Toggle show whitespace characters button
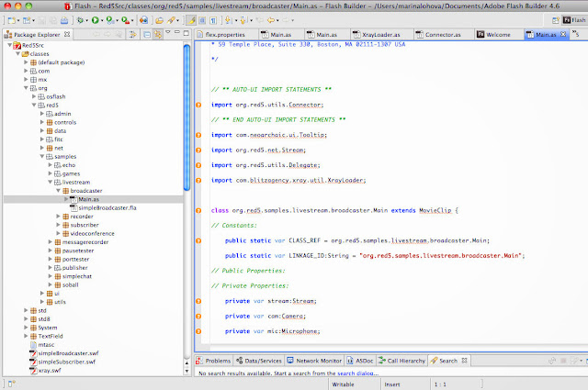Image resolution: width=588 pixels, height=390 pixels. point(213,20)
